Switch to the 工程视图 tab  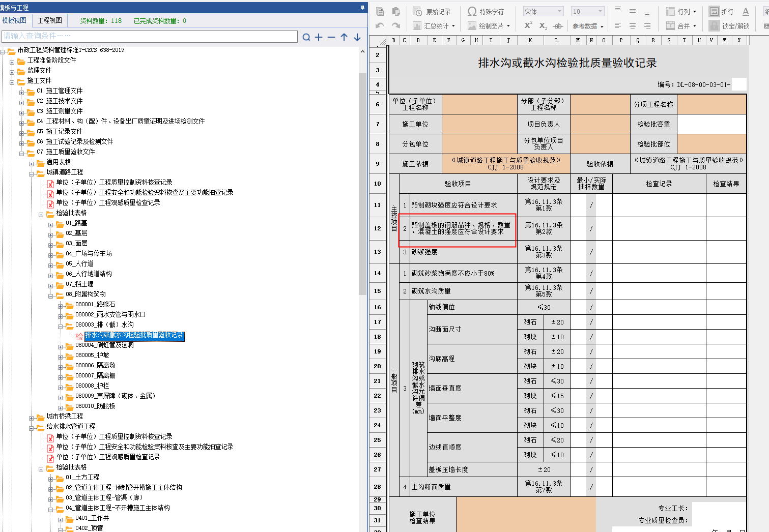50,20
